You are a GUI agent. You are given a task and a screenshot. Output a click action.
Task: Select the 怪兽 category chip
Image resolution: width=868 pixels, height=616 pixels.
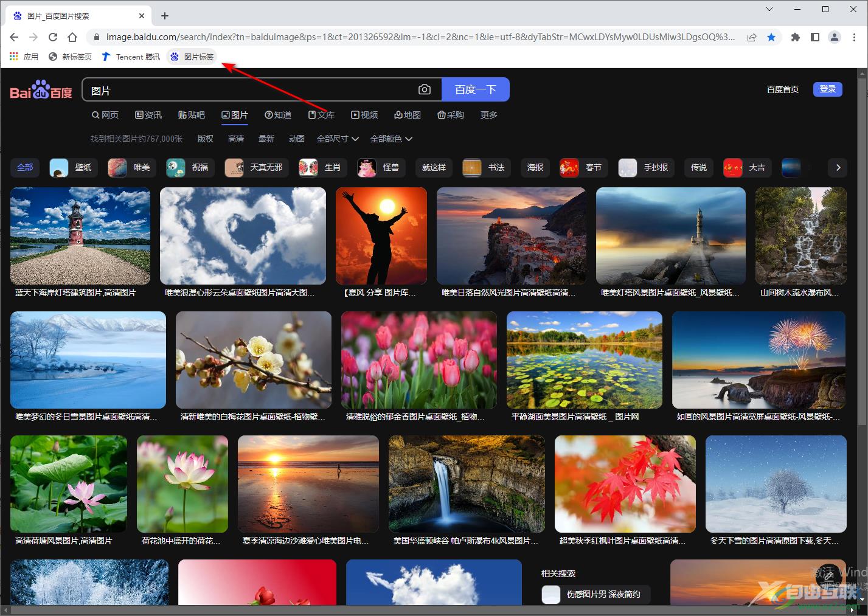pos(381,167)
